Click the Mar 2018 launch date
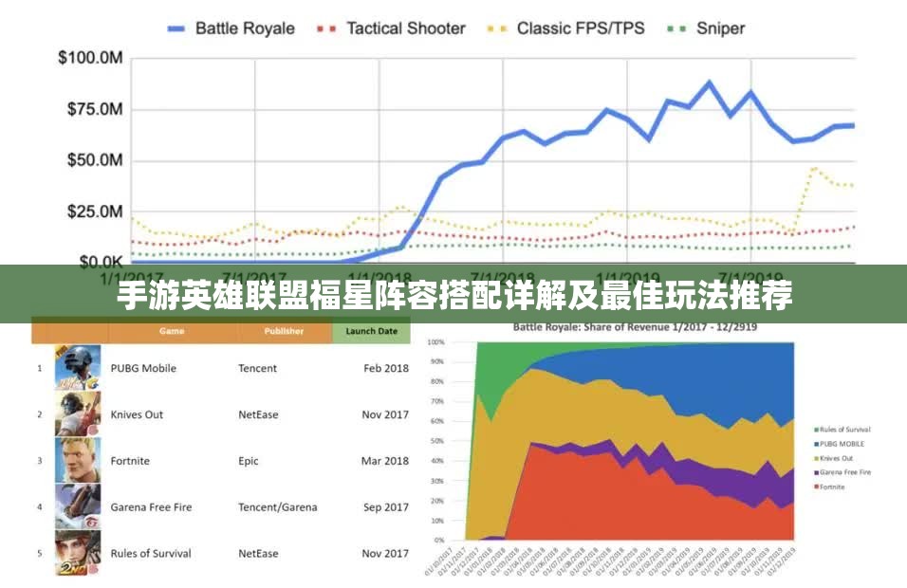 (384, 461)
